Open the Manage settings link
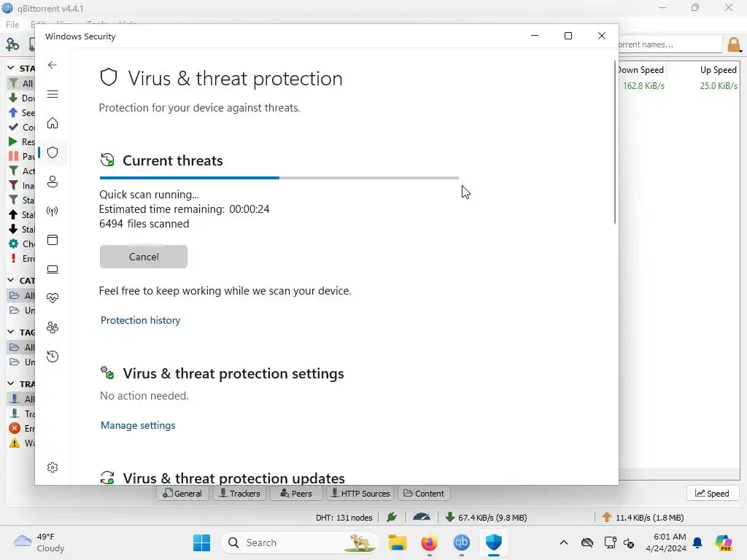The image size is (747, 560). (138, 425)
